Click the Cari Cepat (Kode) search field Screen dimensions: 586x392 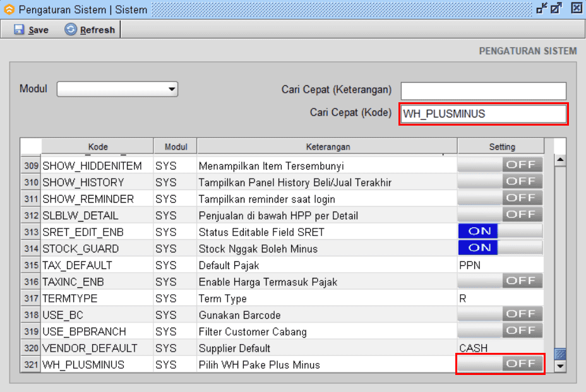point(483,114)
